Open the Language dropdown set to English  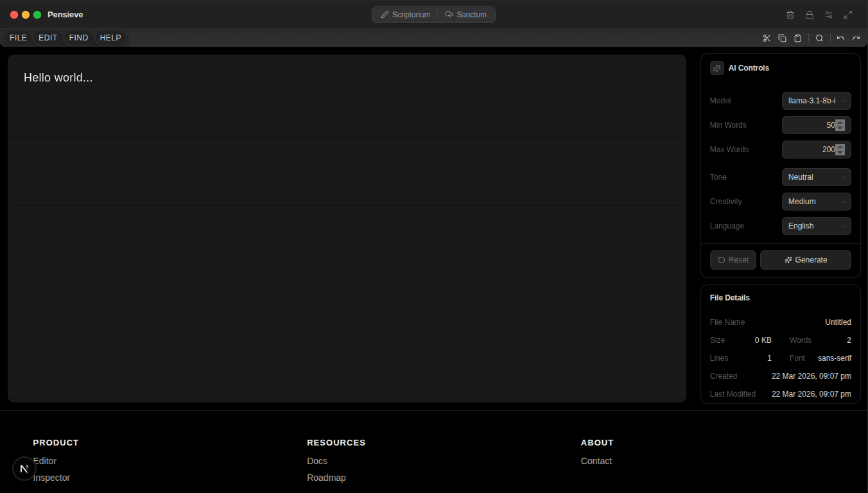(x=817, y=226)
